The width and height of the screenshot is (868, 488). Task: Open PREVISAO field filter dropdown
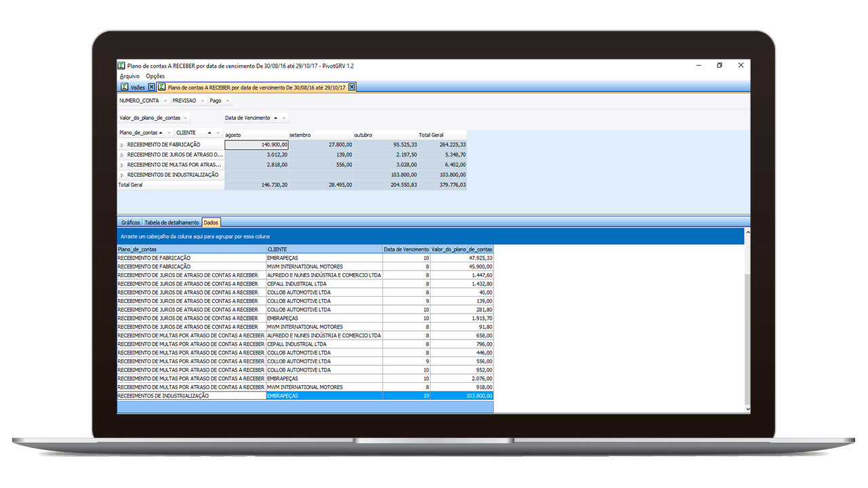pos(202,101)
